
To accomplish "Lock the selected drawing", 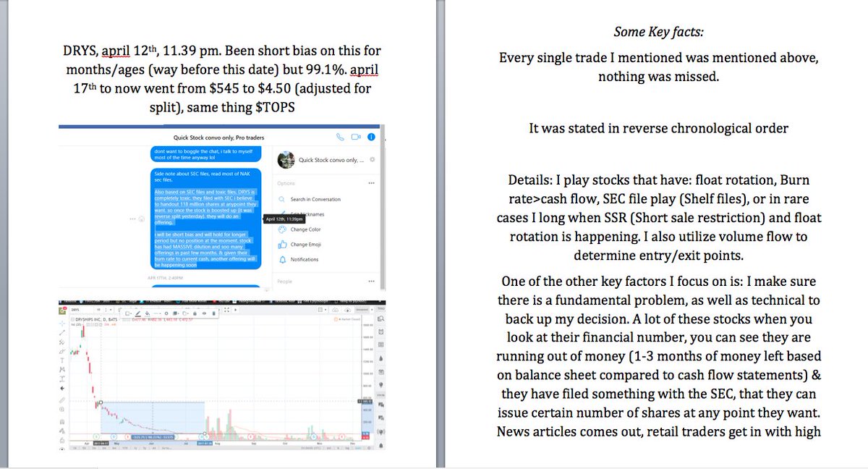I will [x=195, y=313].
